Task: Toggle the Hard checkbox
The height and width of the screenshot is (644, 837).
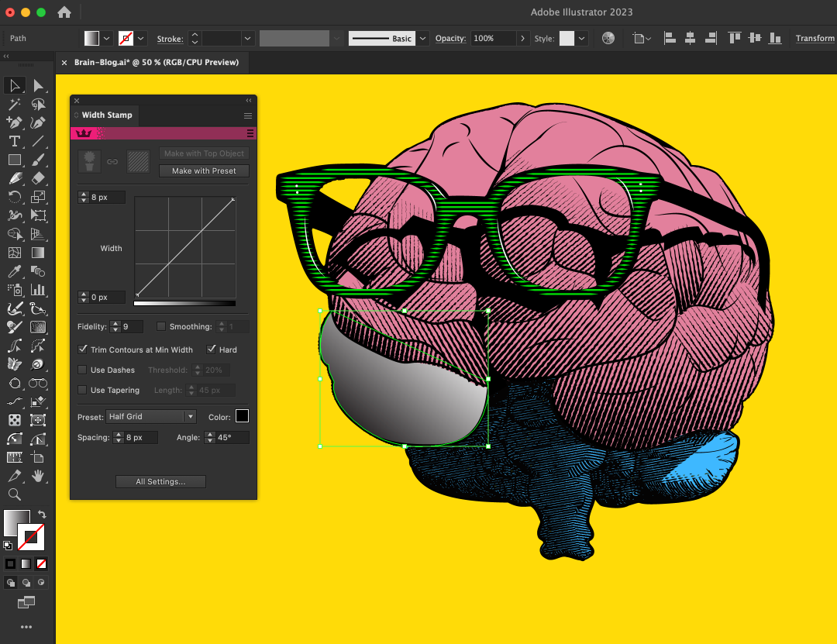Action: click(x=212, y=350)
